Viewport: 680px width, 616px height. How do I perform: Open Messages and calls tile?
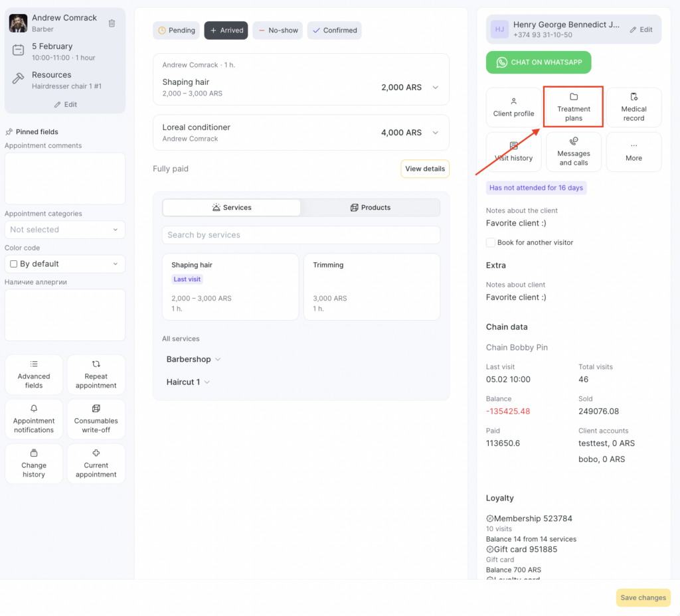573,152
